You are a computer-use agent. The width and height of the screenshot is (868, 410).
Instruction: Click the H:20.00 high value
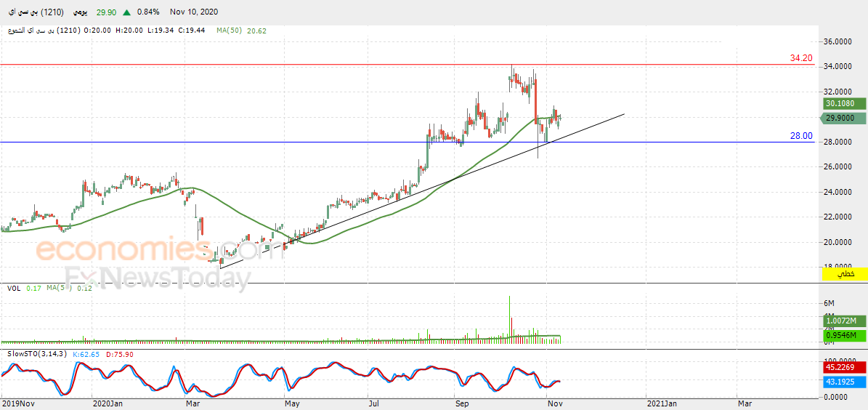click(x=129, y=31)
